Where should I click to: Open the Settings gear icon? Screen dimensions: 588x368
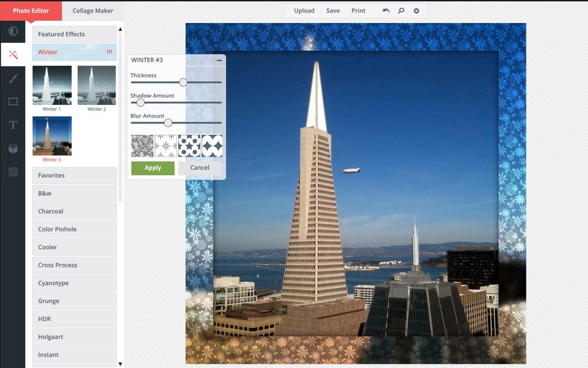tap(416, 11)
